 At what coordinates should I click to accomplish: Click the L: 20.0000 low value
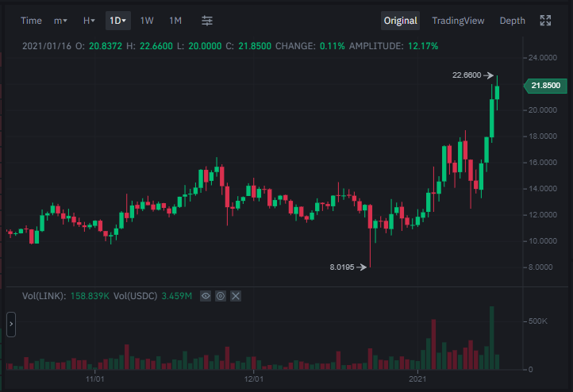pyautogui.click(x=205, y=46)
